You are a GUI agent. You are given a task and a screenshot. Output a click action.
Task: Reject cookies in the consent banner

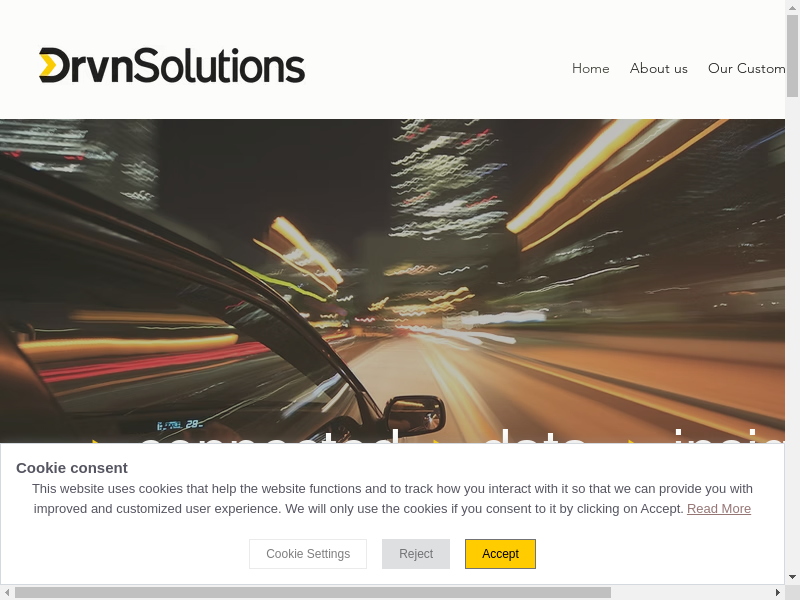tap(416, 554)
